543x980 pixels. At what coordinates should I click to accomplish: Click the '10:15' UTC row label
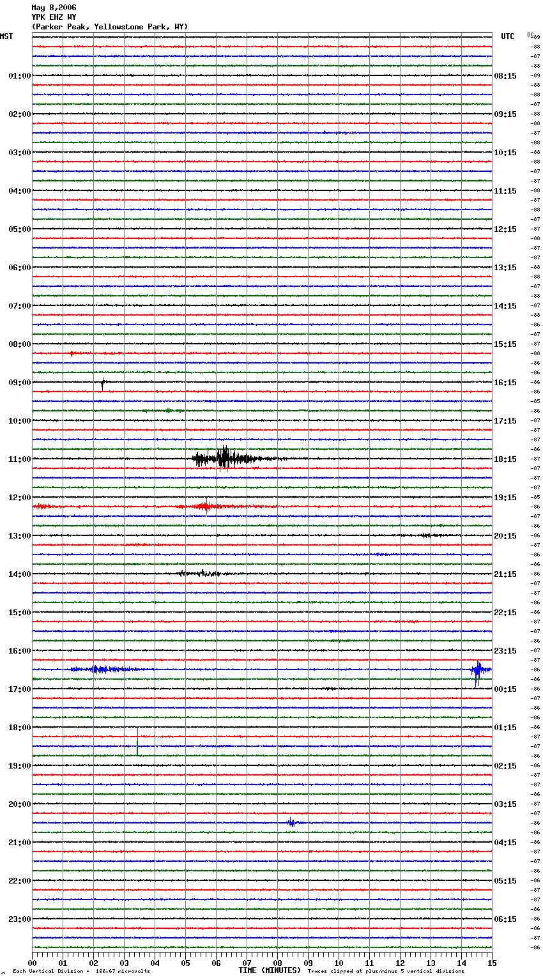coord(505,153)
